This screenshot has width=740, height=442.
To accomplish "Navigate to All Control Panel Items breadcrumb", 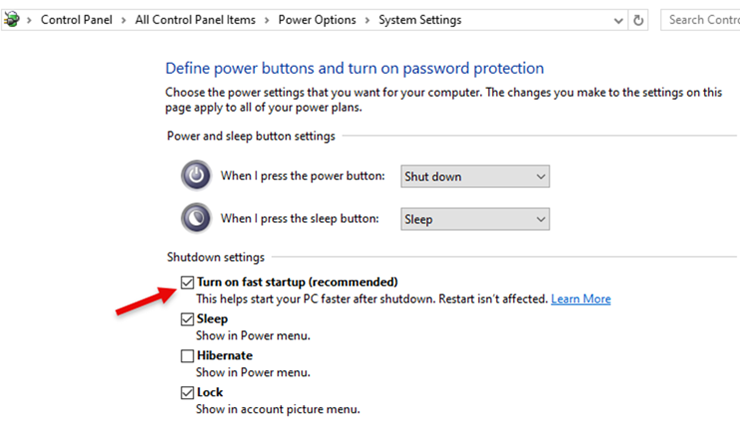I will pyautogui.click(x=195, y=20).
